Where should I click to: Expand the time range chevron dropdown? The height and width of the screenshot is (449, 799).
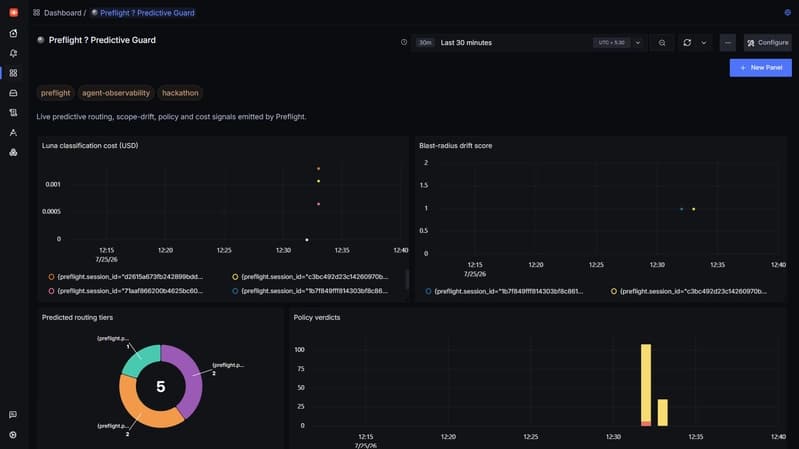[x=638, y=43]
